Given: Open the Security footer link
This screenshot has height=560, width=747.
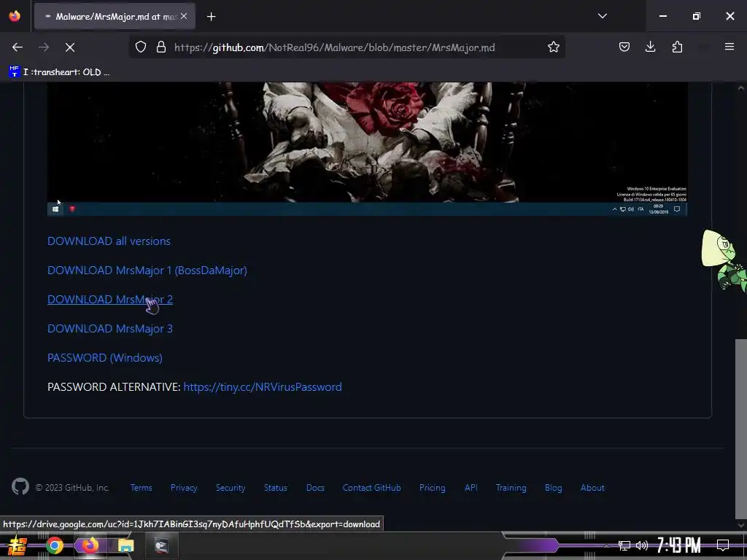Looking at the screenshot, I should click(231, 488).
